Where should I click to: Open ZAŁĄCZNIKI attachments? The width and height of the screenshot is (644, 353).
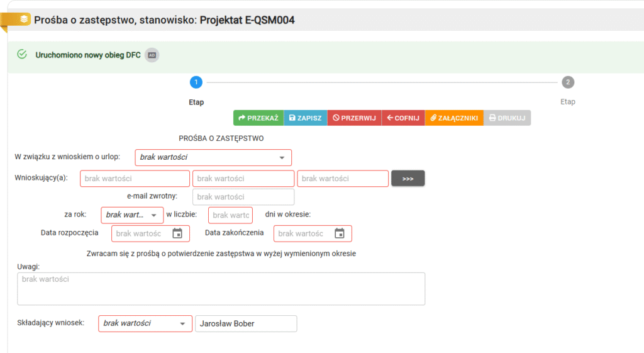tap(454, 118)
